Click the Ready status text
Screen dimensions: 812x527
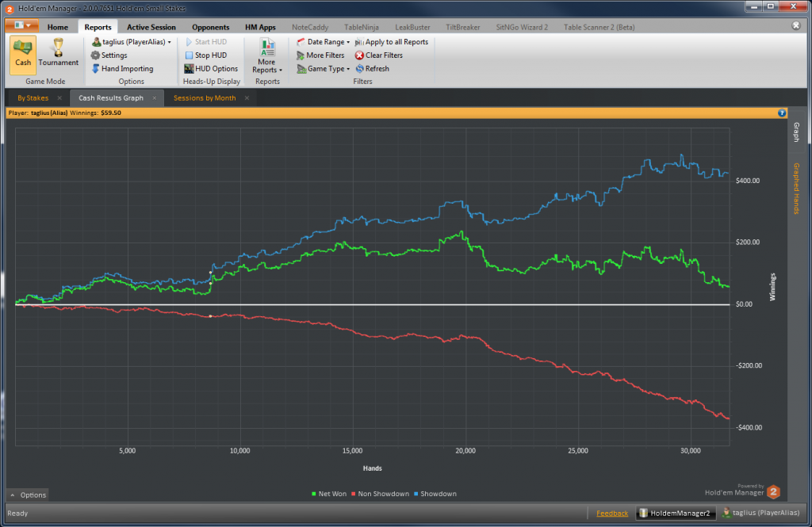click(x=17, y=513)
